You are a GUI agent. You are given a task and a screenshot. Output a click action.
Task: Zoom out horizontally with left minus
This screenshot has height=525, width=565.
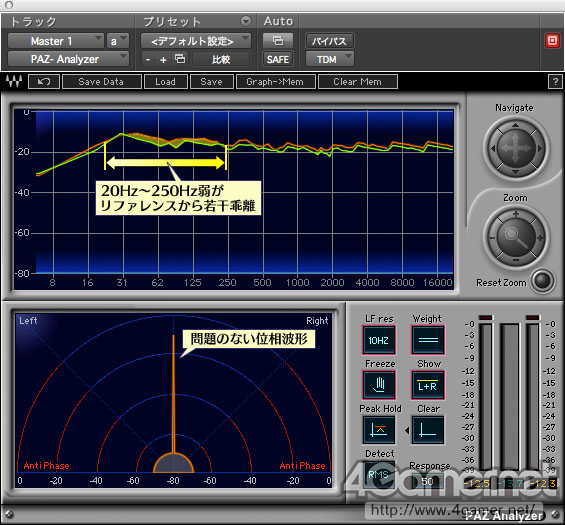point(492,238)
